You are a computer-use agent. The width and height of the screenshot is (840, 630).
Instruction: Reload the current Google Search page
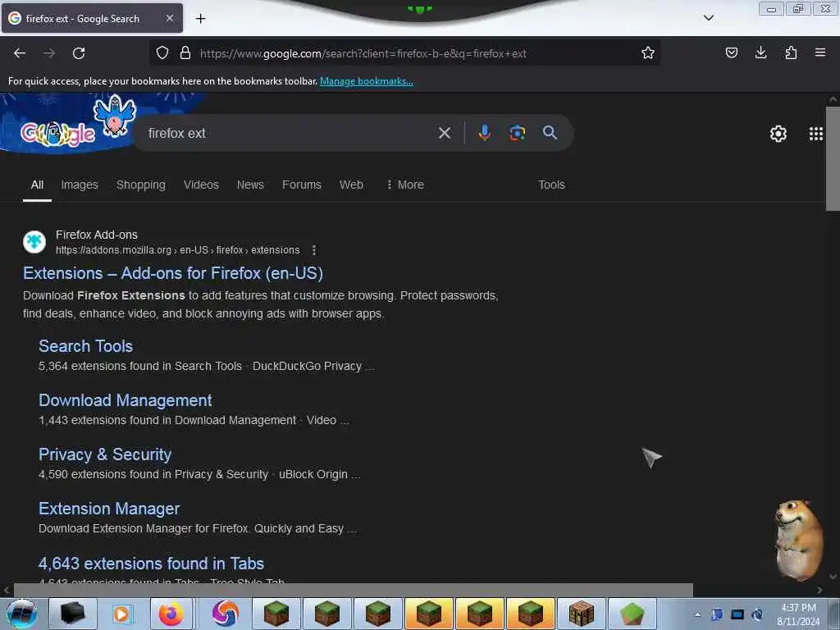[79, 53]
